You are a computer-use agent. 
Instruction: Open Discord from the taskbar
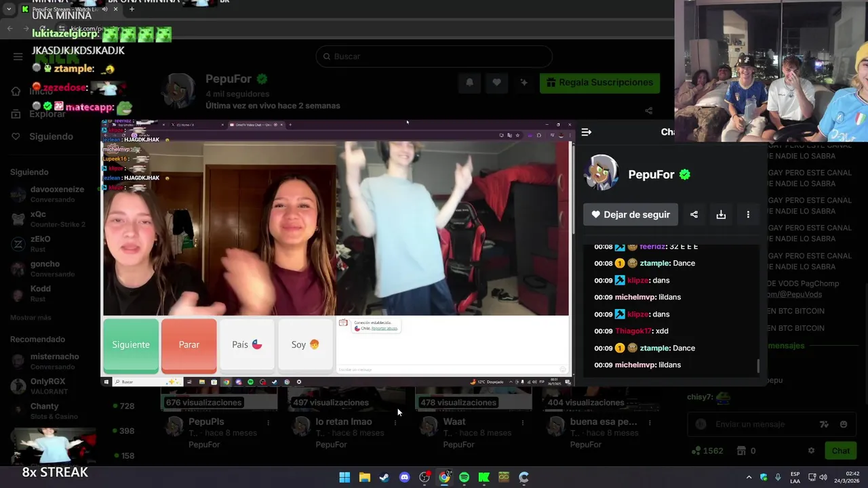pyautogui.click(x=404, y=477)
